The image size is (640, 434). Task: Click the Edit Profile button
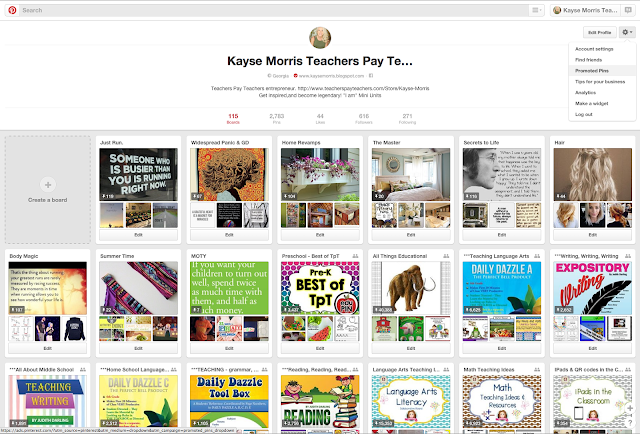(x=600, y=32)
